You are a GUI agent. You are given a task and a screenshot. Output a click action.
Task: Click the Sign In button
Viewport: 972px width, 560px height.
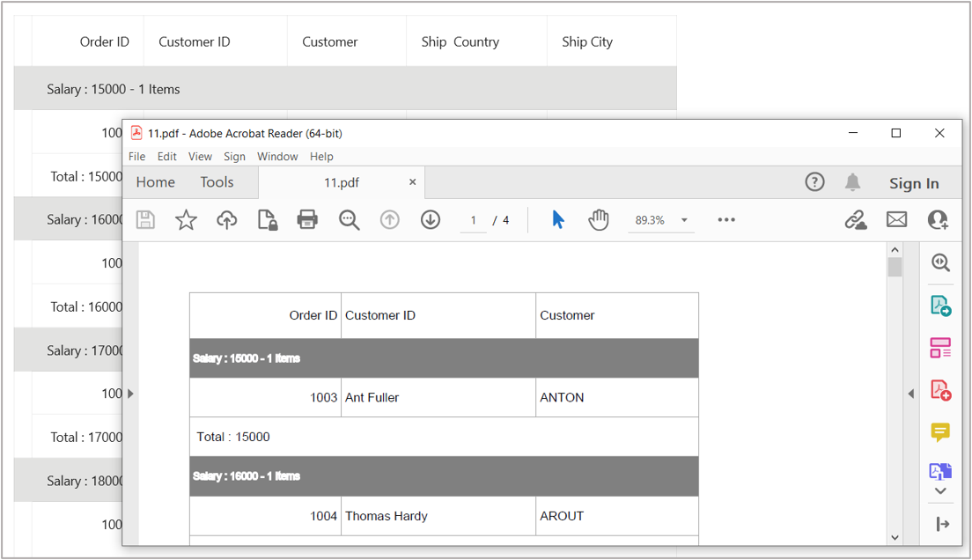(913, 183)
